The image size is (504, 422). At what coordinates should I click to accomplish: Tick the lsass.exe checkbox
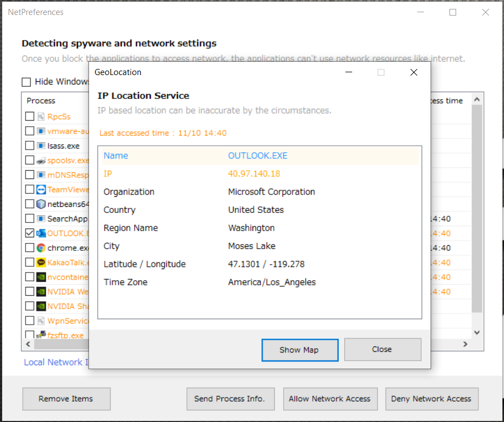29,146
